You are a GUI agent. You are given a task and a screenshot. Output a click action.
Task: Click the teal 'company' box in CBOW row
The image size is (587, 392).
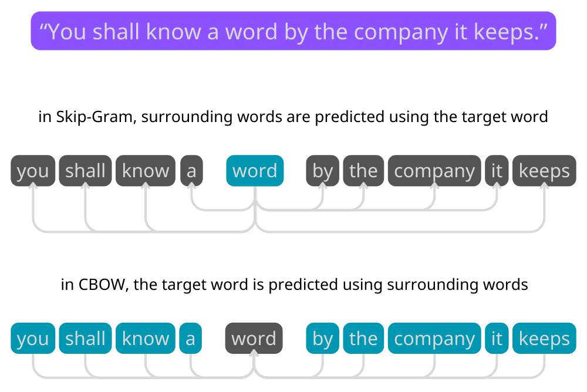434,339
